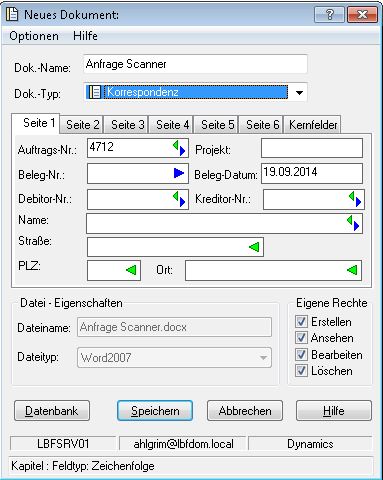The height and width of the screenshot is (480, 383).
Task: Click the blue arrow in Beleg-Nr. field
Action: (179, 173)
